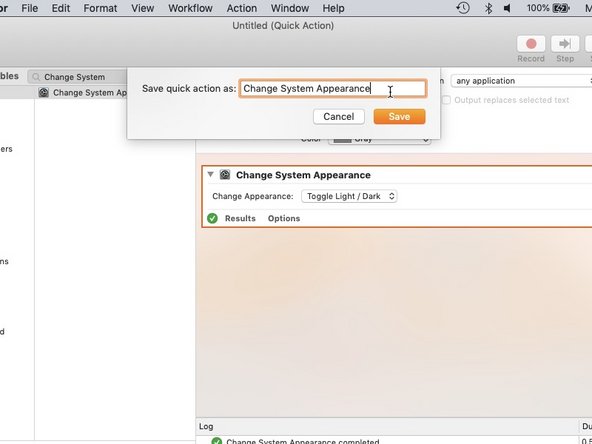This screenshot has height=444, width=592.
Task: Open the File menu
Action: tap(29, 8)
